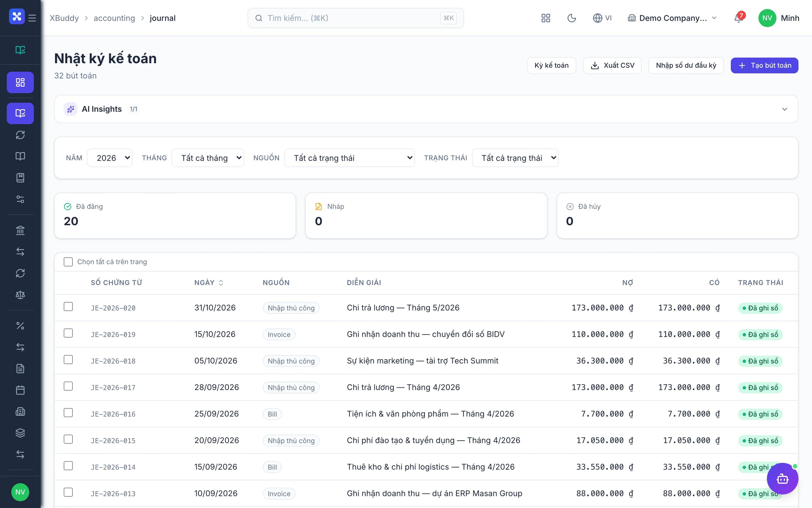Open the VI language selector
The image size is (812, 508).
tap(602, 18)
